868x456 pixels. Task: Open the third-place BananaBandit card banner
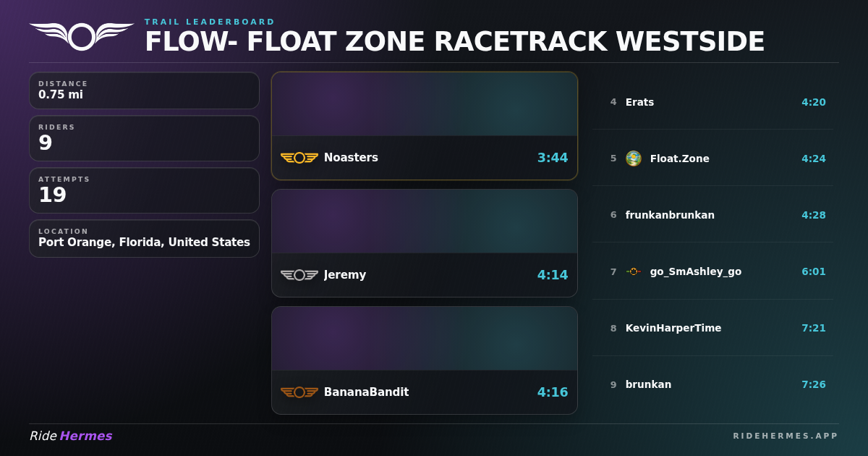[425, 339]
